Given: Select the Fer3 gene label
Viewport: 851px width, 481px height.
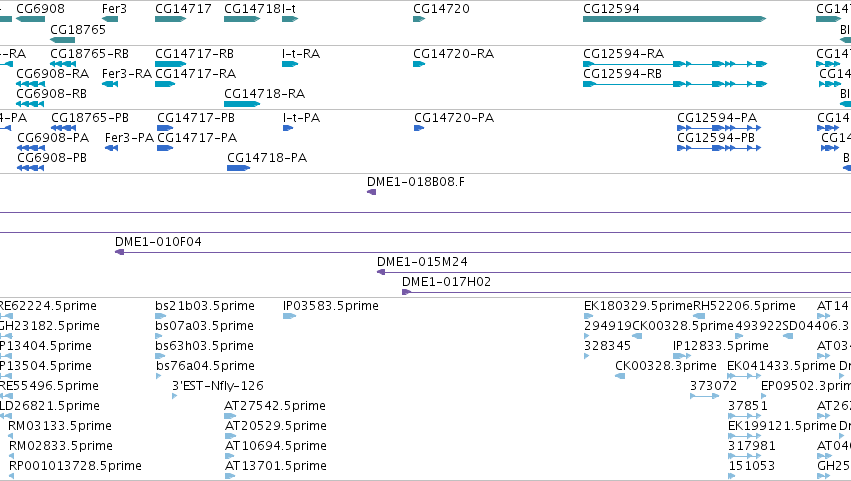Looking at the screenshot, I should 114,9.
